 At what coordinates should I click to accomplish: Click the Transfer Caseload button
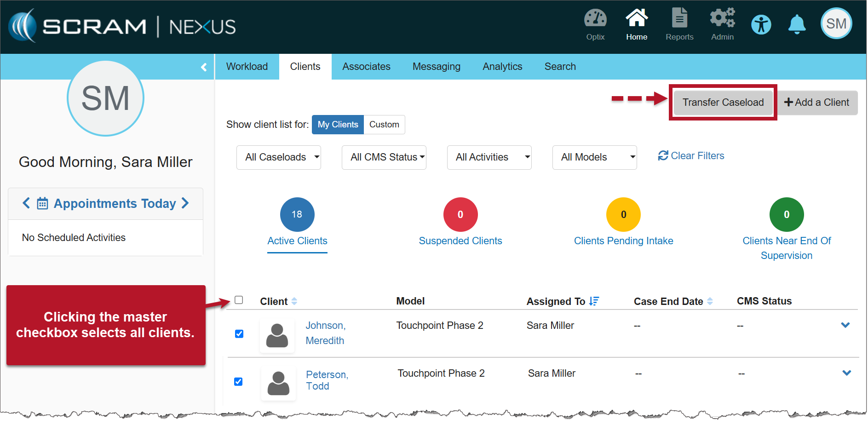point(723,103)
